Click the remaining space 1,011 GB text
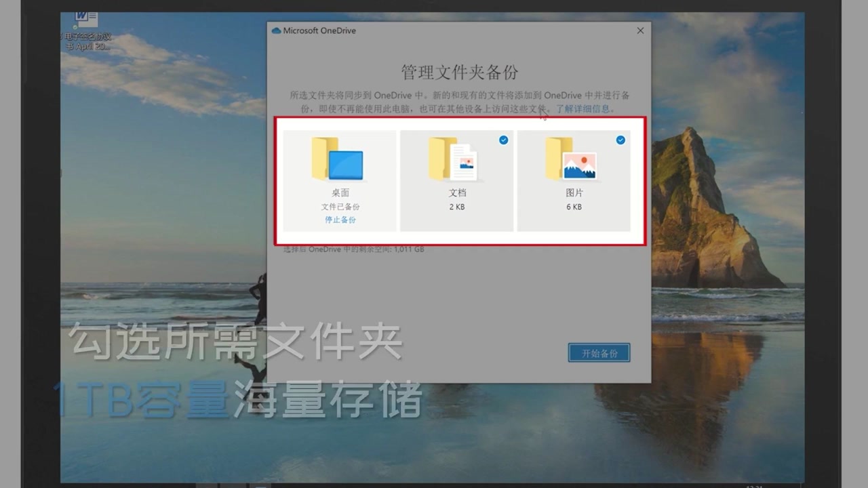 pyautogui.click(x=354, y=249)
